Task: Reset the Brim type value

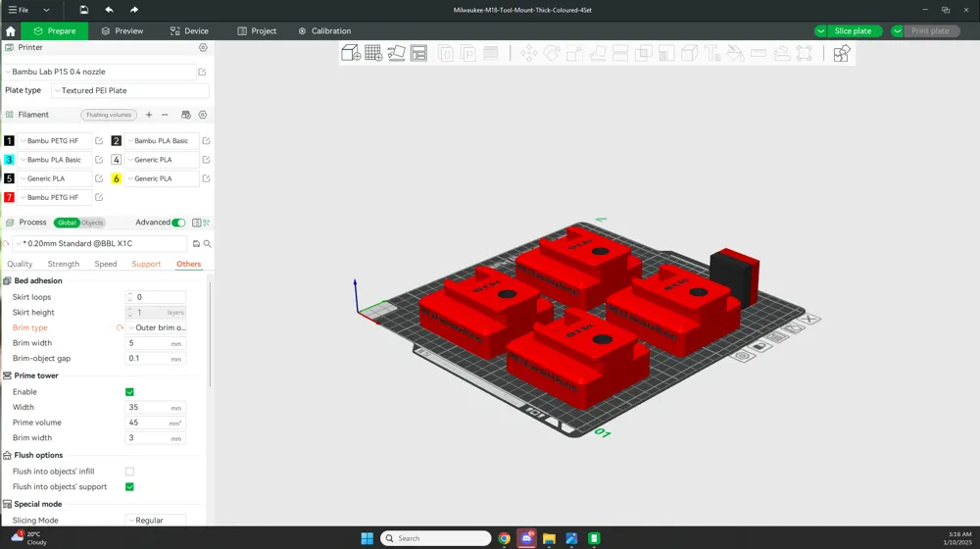Action: click(x=120, y=327)
